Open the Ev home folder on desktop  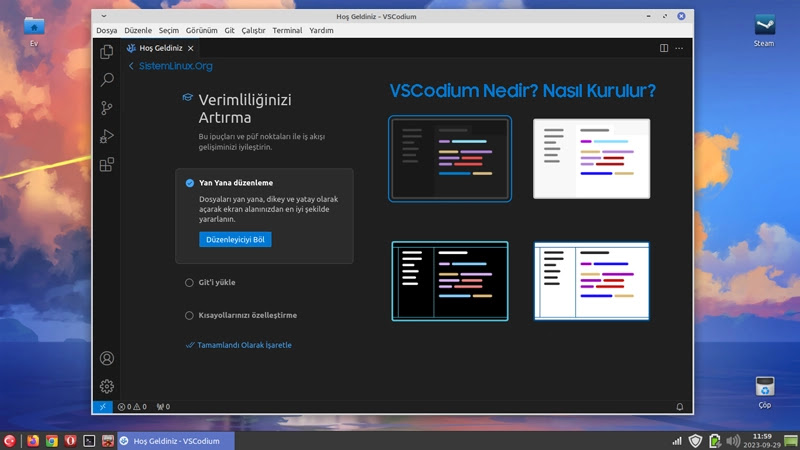(x=34, y=32)
